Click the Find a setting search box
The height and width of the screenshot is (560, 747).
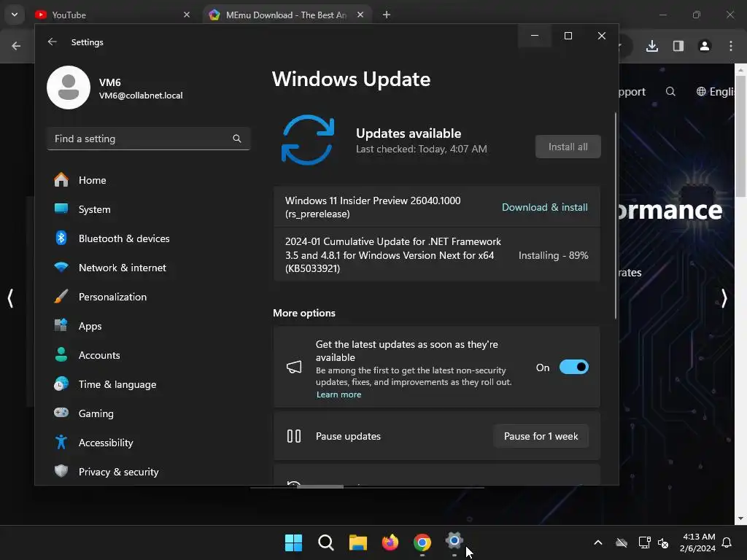(149, 139)
